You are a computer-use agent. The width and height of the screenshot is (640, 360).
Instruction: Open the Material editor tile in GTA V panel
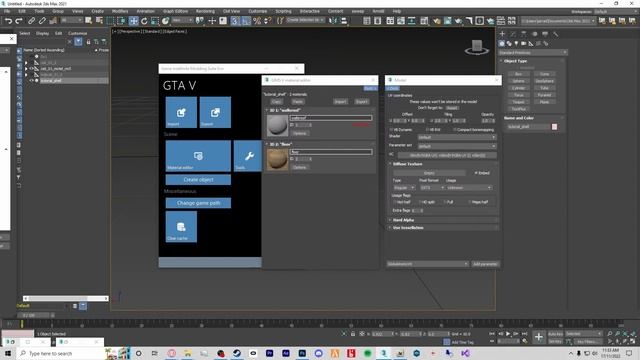198,156
